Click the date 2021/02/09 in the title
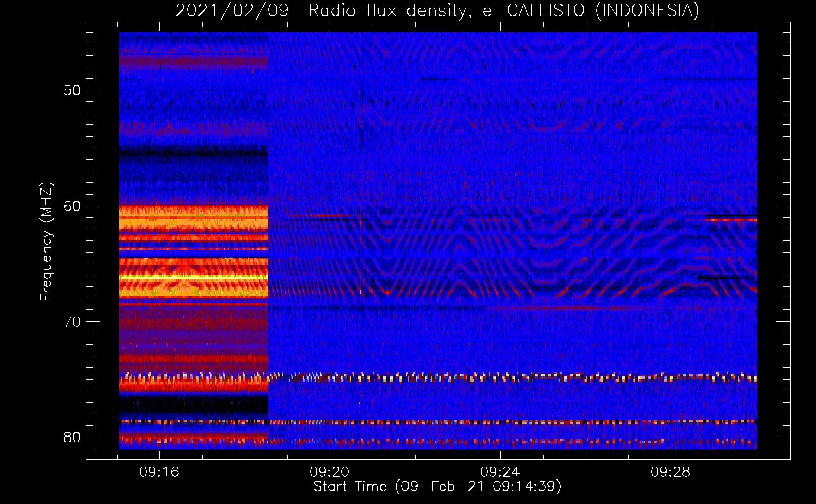816x504 pixels. point(232,10)
